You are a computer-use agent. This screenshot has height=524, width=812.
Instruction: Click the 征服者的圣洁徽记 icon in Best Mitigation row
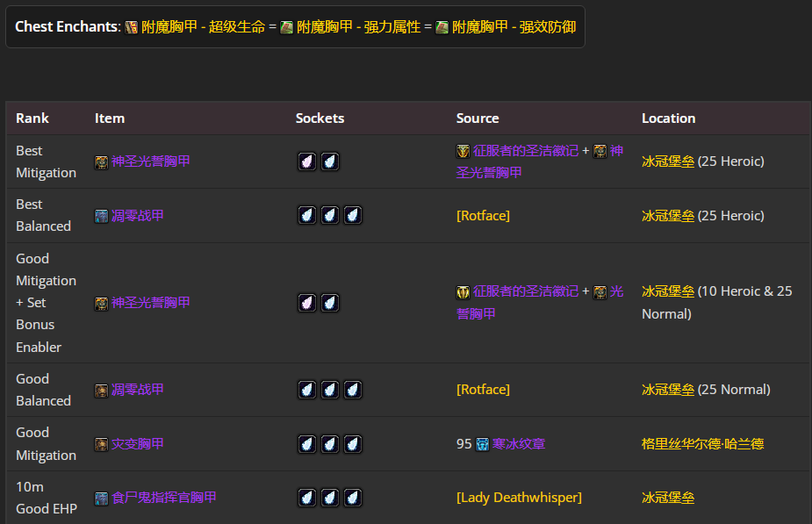click(x=463, y=151)
